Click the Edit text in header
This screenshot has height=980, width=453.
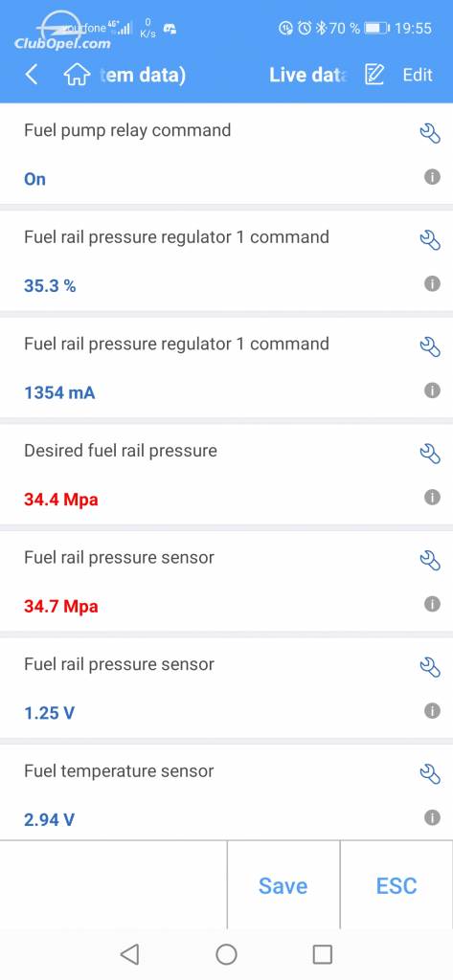point(418,75)
